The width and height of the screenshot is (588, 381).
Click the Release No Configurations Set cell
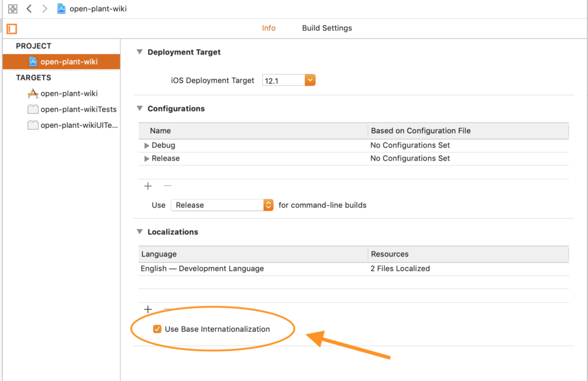(x=410, y=158)
